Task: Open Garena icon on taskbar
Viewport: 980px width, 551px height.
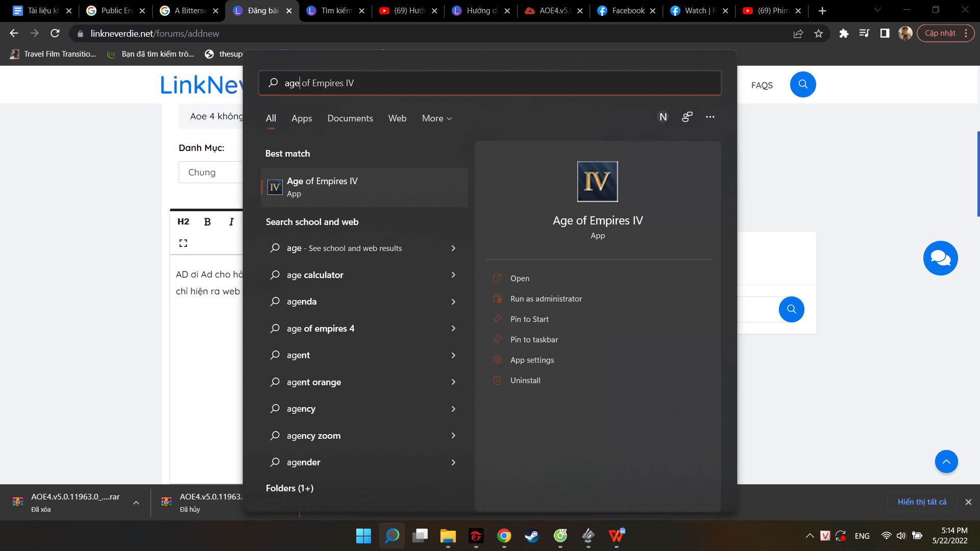Action: (x=476, y=536)
